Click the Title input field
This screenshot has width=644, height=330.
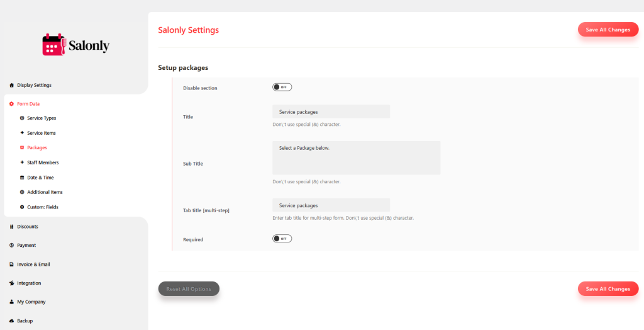[x=331, y=111]
